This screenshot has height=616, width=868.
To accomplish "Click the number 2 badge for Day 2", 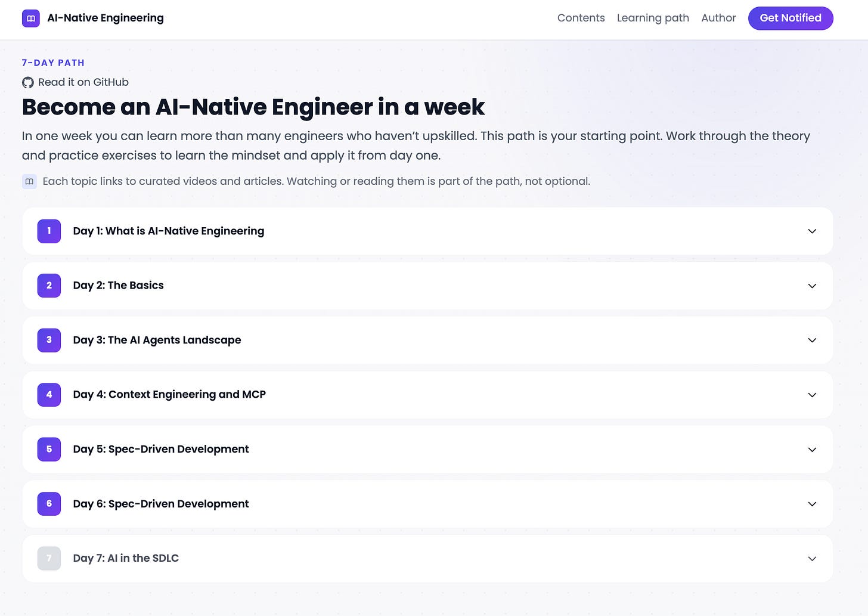I will pyautogui.click(x=49, y=286).
